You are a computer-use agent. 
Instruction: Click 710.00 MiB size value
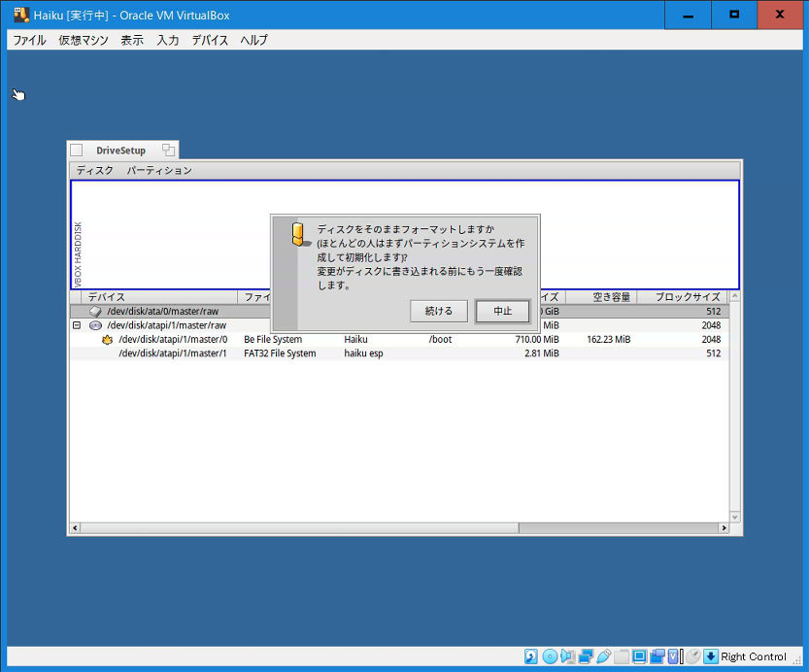point(536,339)
